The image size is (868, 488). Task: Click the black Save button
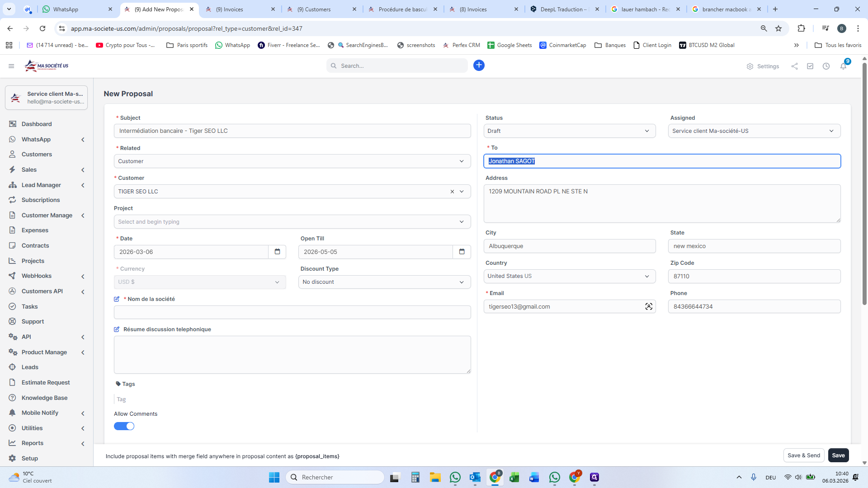pos(838,455)
